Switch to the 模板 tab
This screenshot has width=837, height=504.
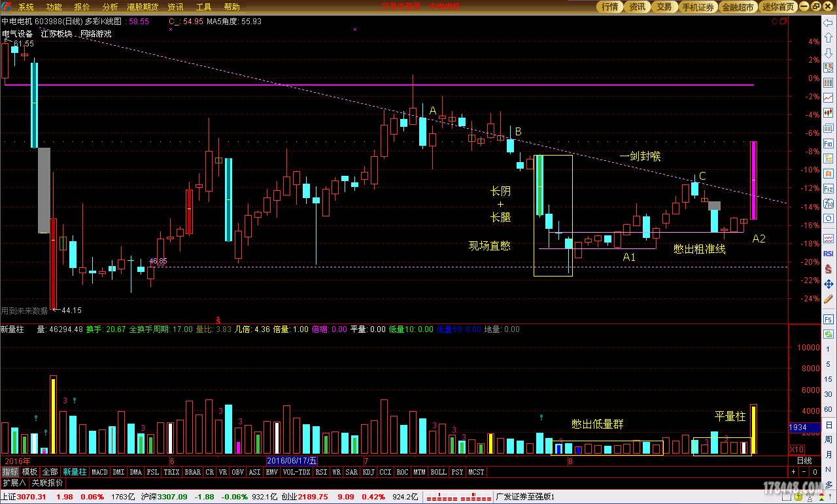[30, 471]
